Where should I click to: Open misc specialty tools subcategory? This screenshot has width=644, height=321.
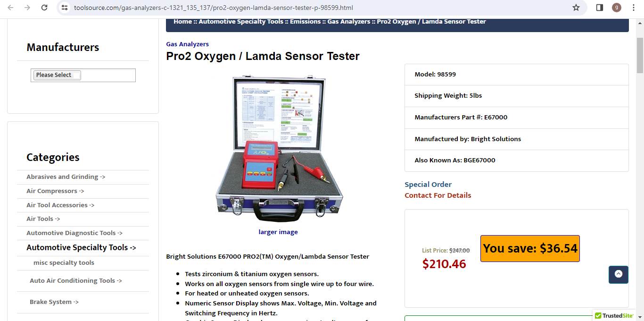64,263
